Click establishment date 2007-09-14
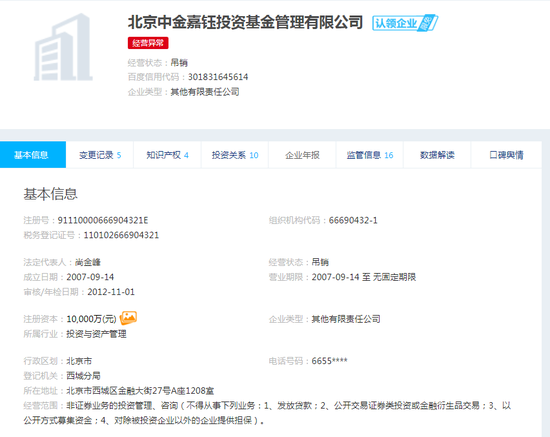Image resolution: width=550 pixels, height=437 pixels. (x=90, y=277)
